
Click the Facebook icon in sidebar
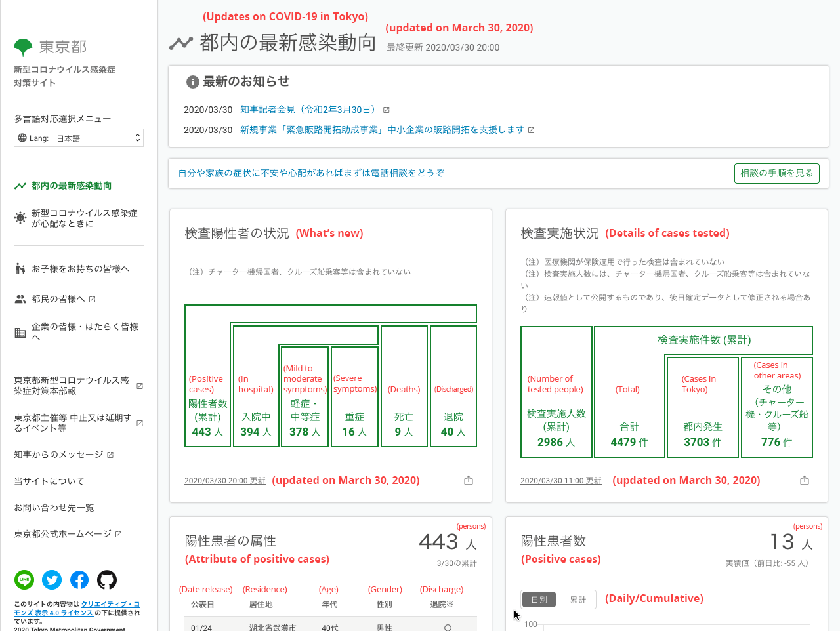pos(79,580)
